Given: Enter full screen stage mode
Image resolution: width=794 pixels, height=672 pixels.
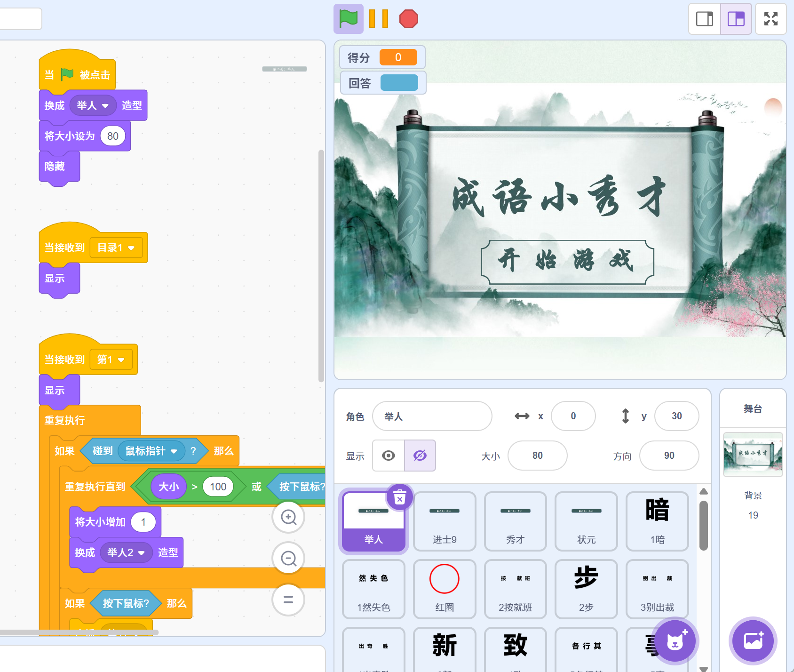Looking at the screenshot, I should [x=771, y=19].
